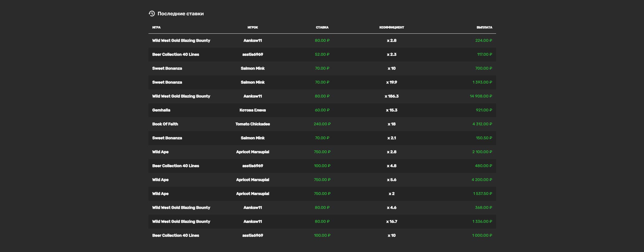Sort by the ИГРА column header
644x252 pixels.
(156, 27)
